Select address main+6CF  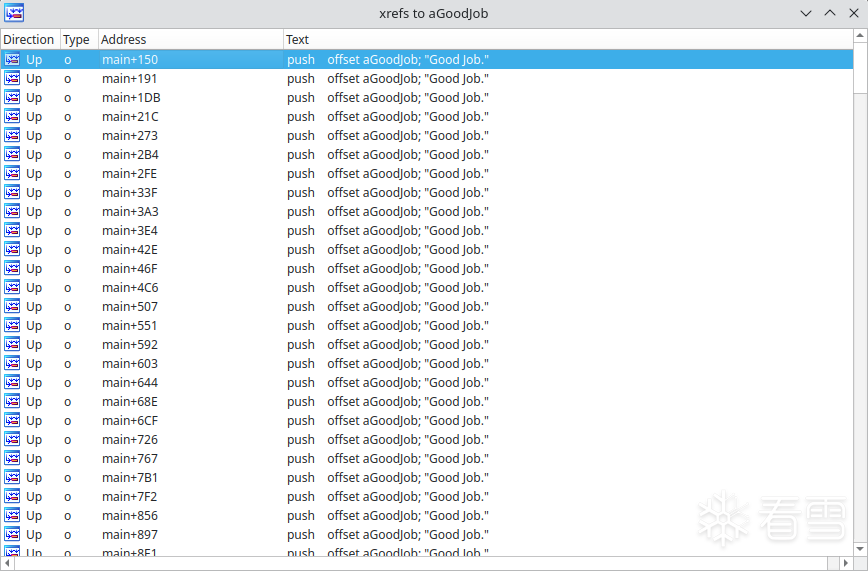point(130,420)
